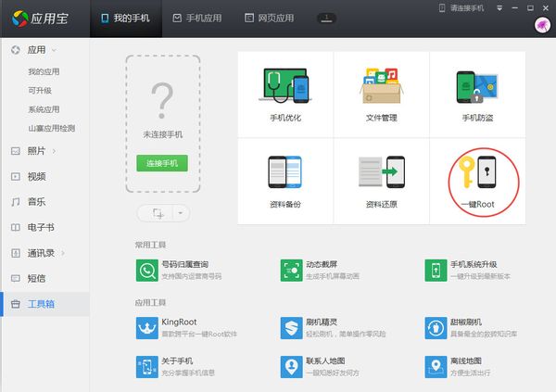Switch to 网页应用 tab
556x392 pixels.
click(x=269, y=19)
